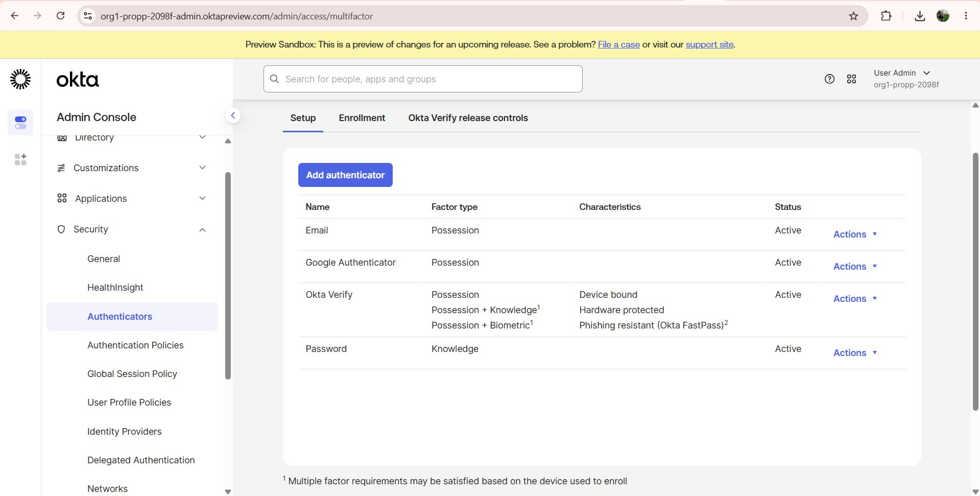980x496 pixels.
Task: Open the browser downloads icon
Action: 920,16
